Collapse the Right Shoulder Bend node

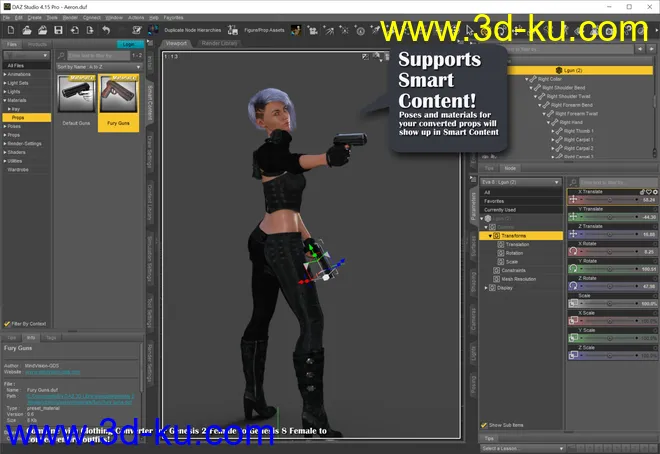[531, 88]
